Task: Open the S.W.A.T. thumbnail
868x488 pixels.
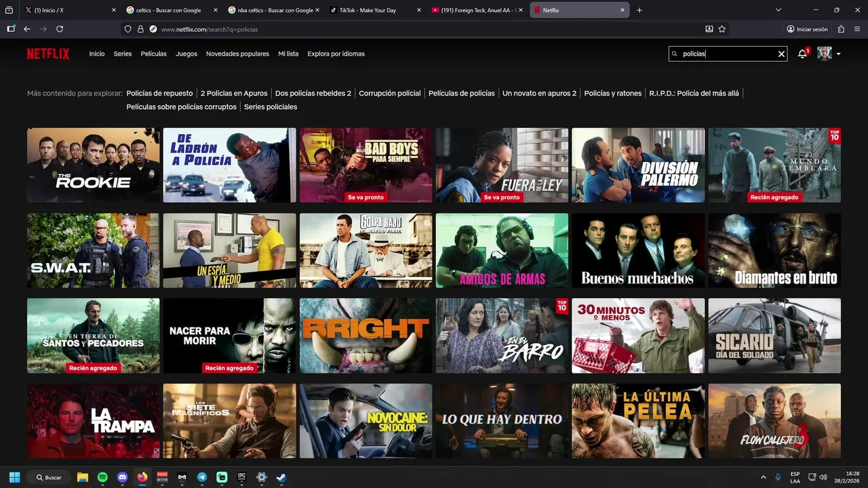Action: 94,250
